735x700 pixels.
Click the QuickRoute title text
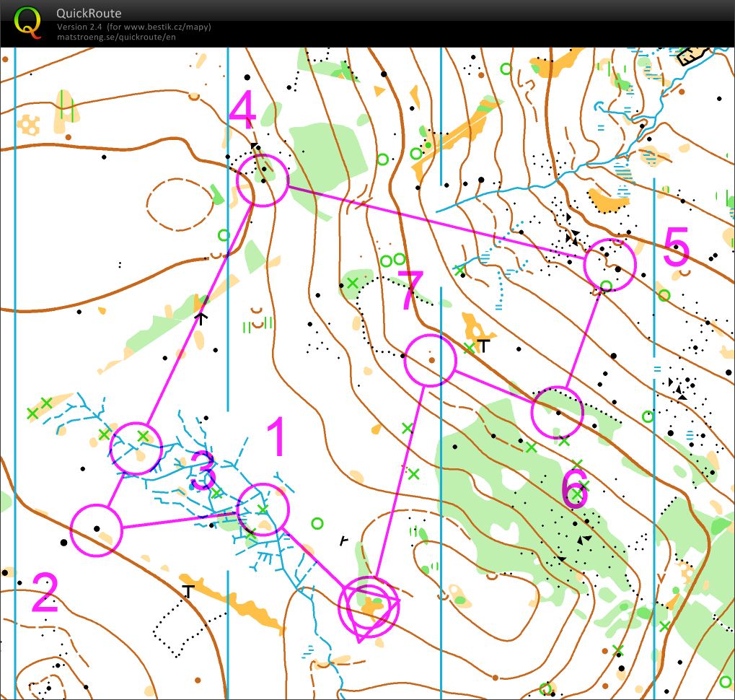(x=89, y=13)
